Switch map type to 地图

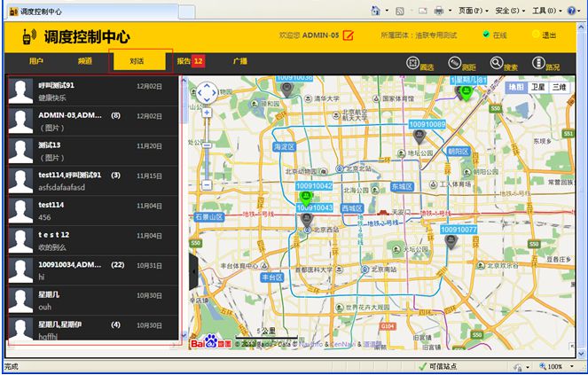[516, 87]
